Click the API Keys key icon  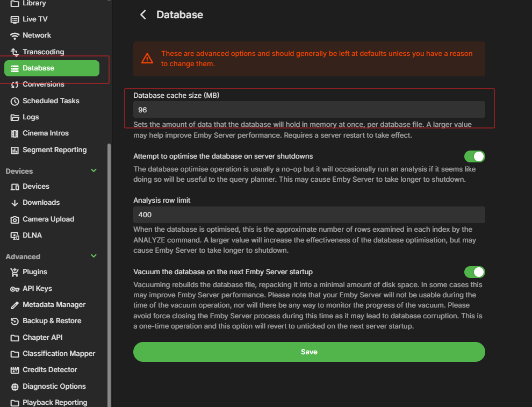(15, 289)
